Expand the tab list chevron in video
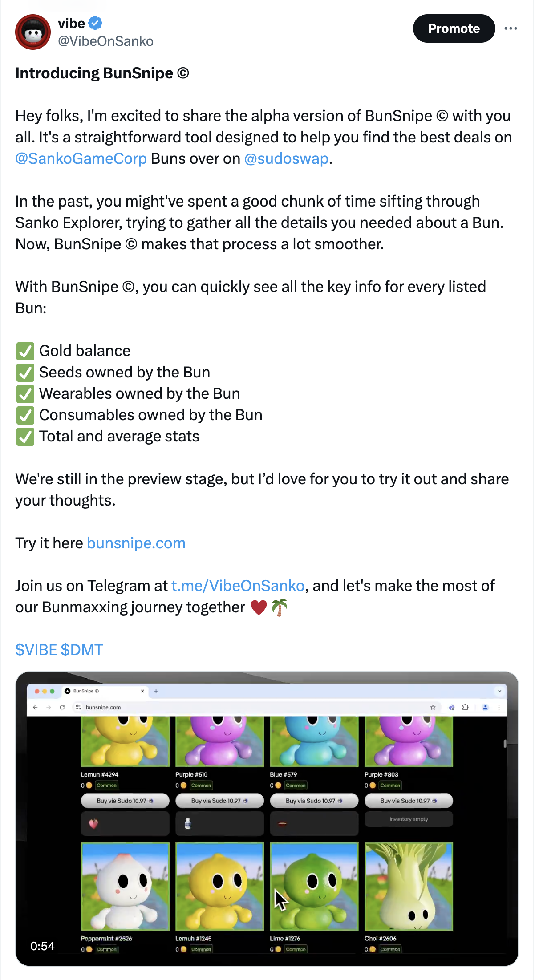The height and width of the screenshot is (980, 535). coord(499,691)
